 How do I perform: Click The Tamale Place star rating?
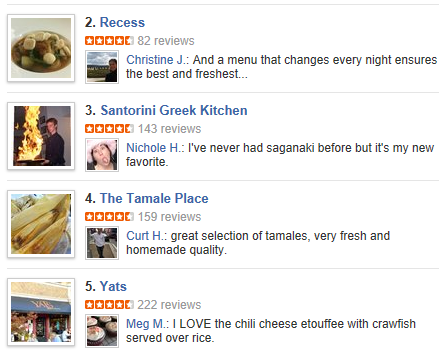click(x=109, y=217)
